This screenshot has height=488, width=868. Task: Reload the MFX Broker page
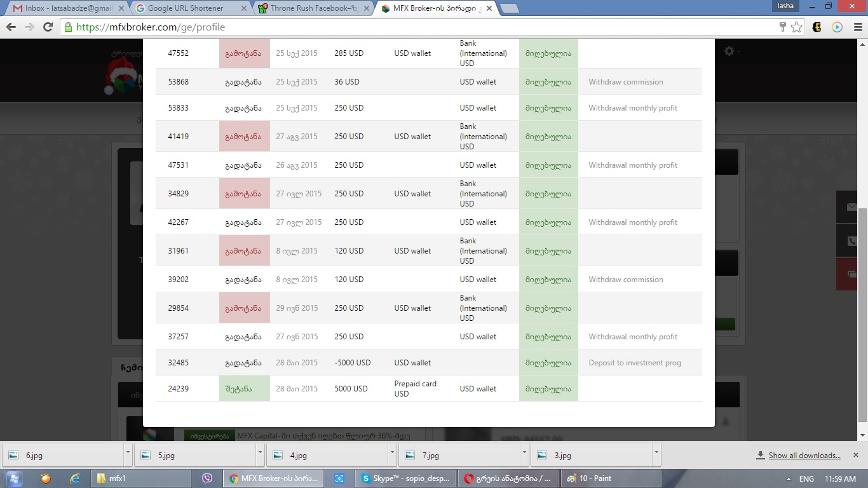coord(48,27)
